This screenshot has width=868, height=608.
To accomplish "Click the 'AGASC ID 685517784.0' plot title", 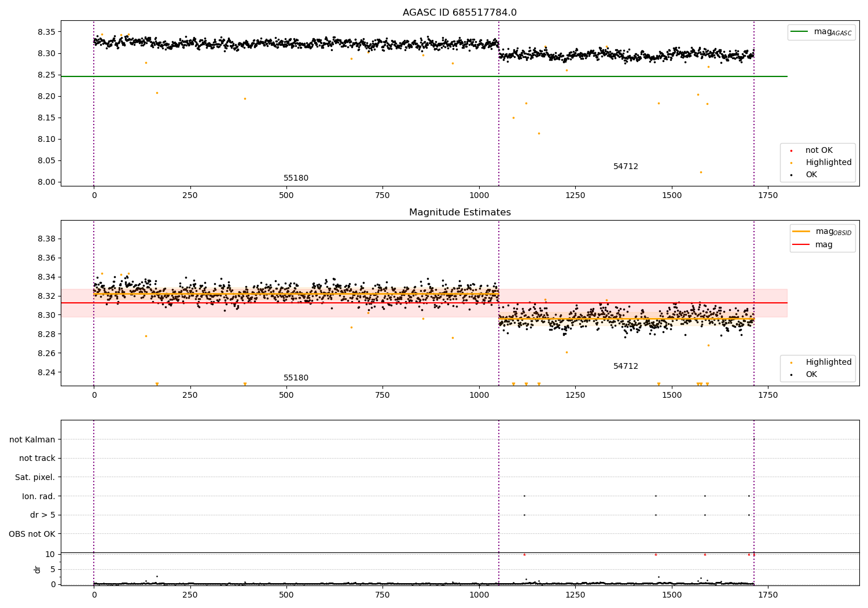I will click(459, 13).
